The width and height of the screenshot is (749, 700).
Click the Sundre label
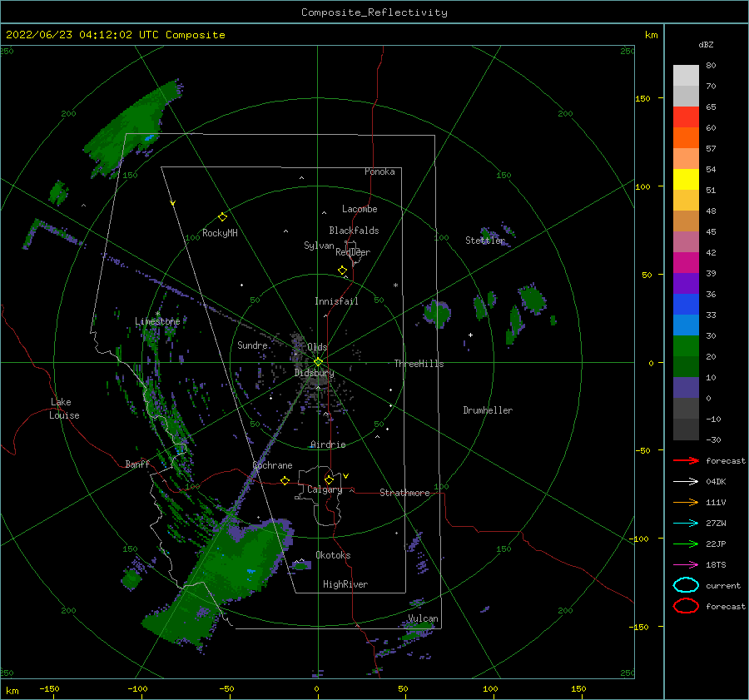pos(252,345)
